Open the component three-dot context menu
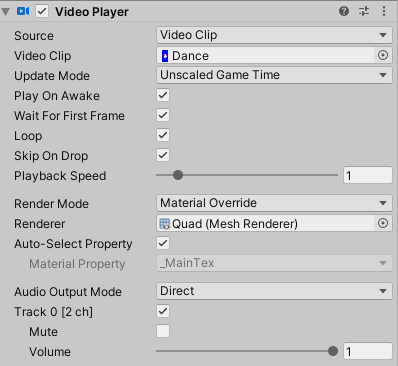398x366 pixels. click(384, 11)
